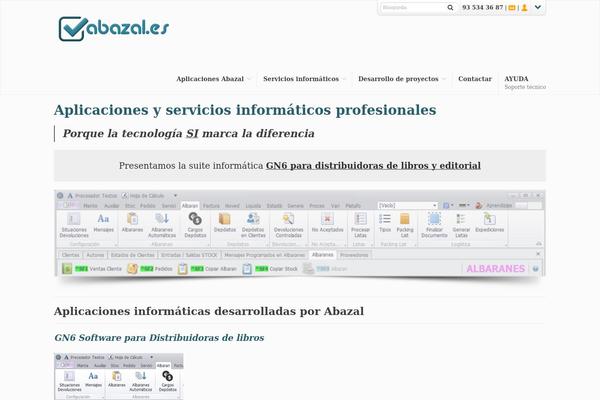The width and height of the screenshot is (600, 400).
Task: Click the Depósitos en Clientes icon
Action: (253, 225)
